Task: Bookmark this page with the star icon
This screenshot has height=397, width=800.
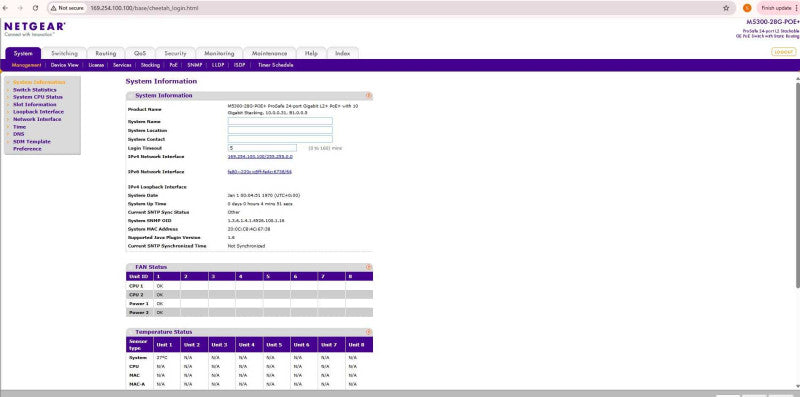Action: click(x=726, y=8)
